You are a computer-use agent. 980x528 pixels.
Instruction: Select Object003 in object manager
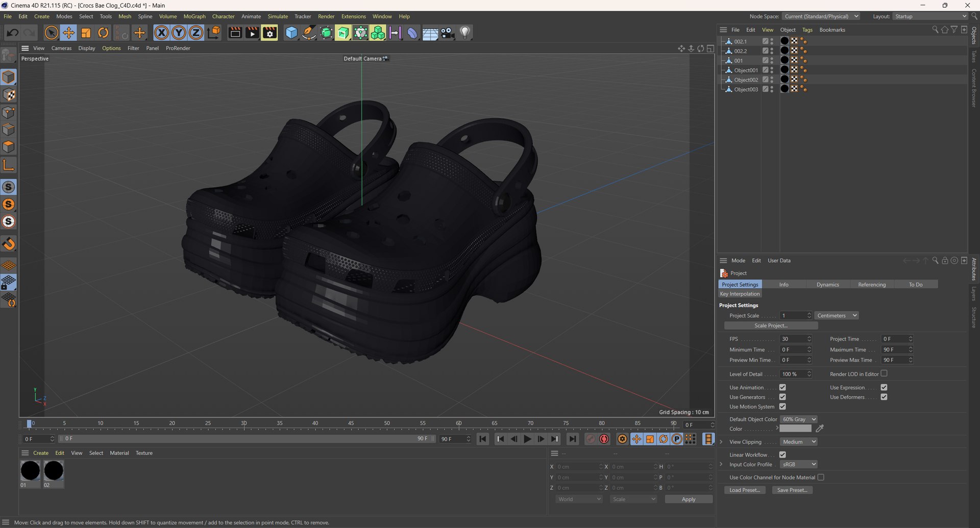pos(746,89)
